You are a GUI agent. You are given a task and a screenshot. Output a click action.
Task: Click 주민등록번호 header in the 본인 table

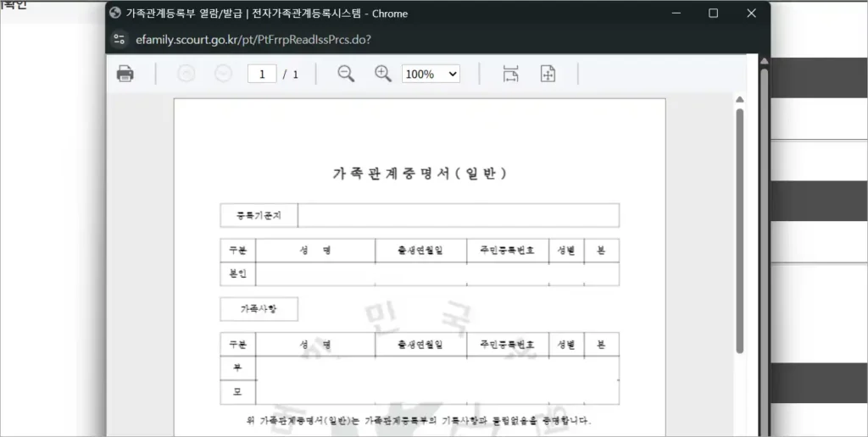tap(508, 250)
